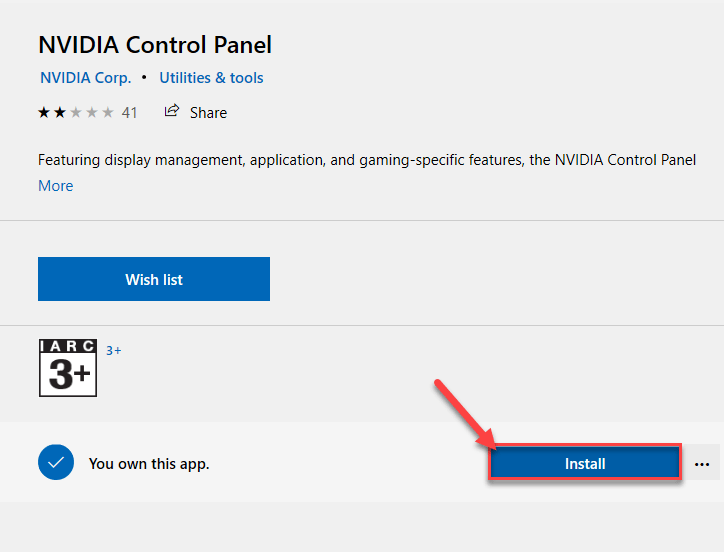The image size is (724, 552).
Task: Click the Share icon
Action: (x=171, y=111)
